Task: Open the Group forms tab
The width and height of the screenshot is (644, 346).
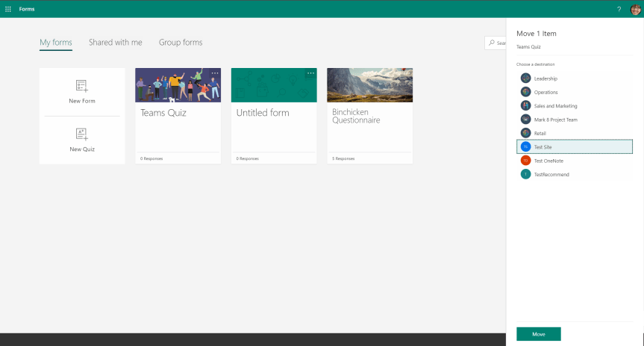Action: pyautogui.click(x=181, y=43)
